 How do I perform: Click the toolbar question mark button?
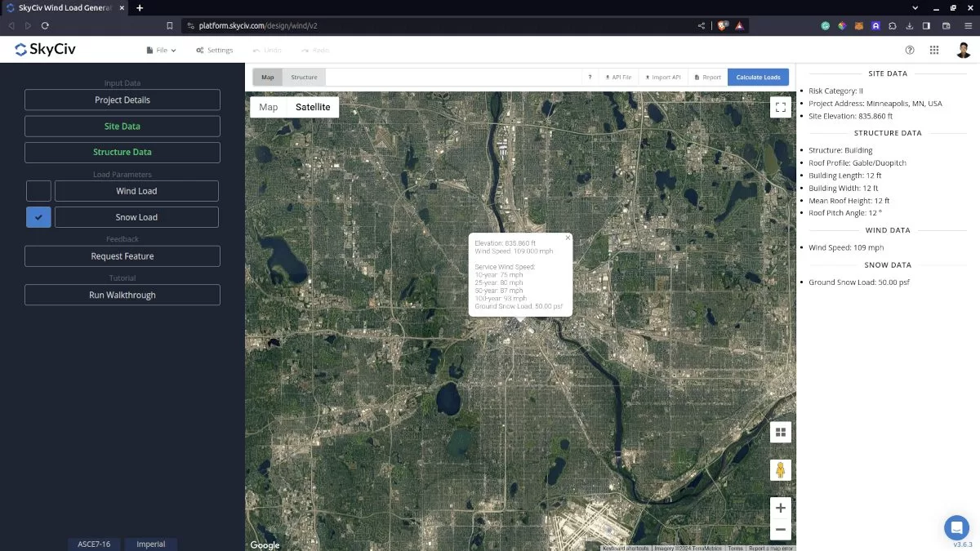[x=590, y=77]
